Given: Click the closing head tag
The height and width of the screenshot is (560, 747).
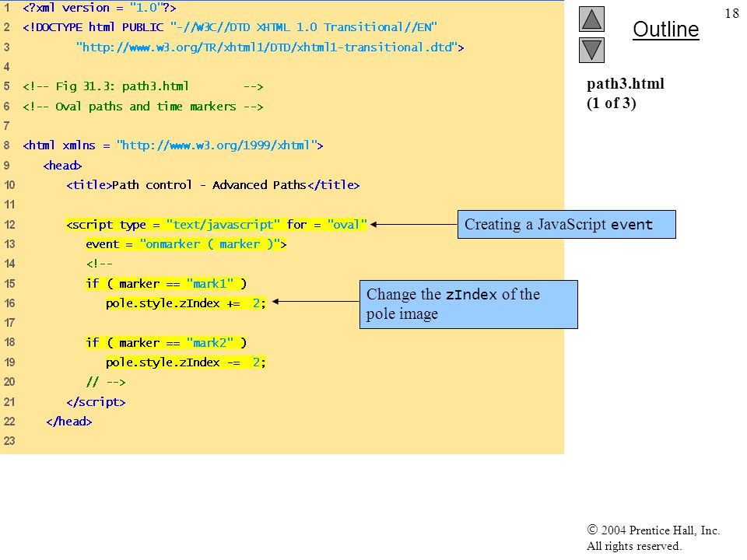Looking at the screenshot, I should point(69,422).
